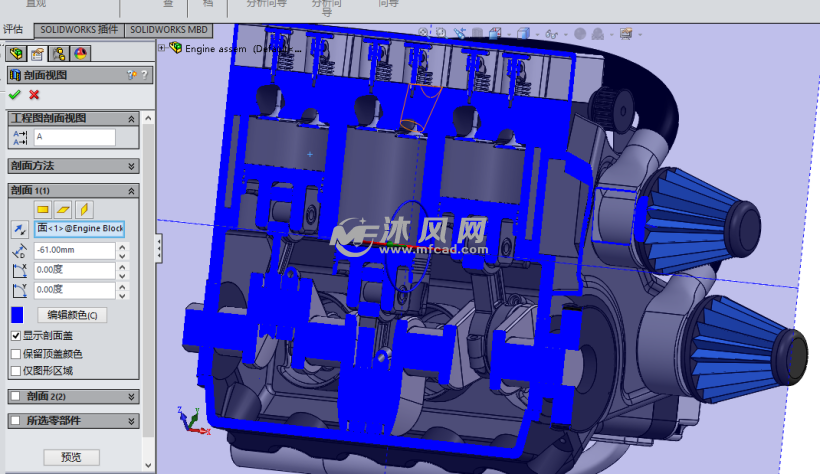Click the blue section color swatch

click(18, 316)
